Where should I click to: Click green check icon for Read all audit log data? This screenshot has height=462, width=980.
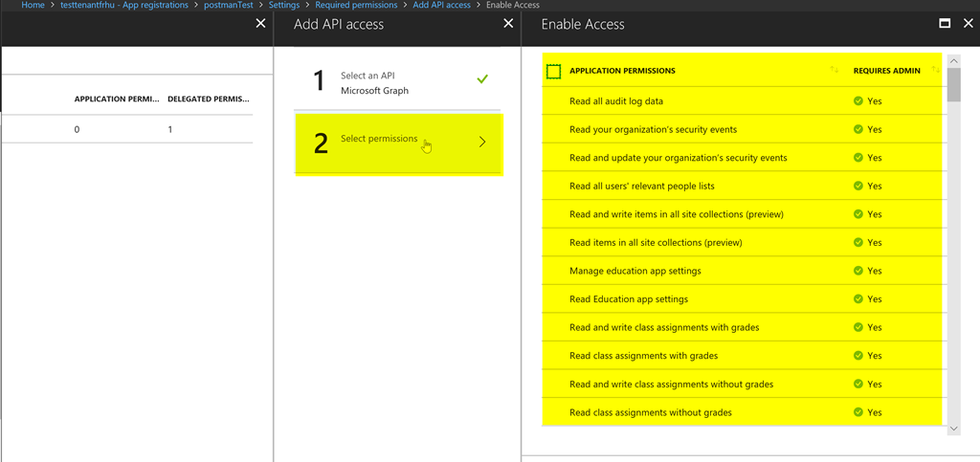click(858, 100)
